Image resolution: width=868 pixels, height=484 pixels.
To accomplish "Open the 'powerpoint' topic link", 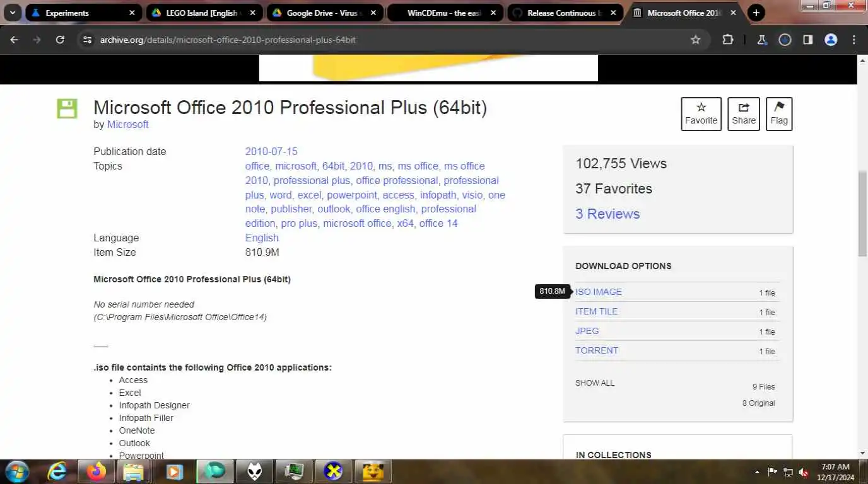I will pyautogui.click(x=352, y=195).
